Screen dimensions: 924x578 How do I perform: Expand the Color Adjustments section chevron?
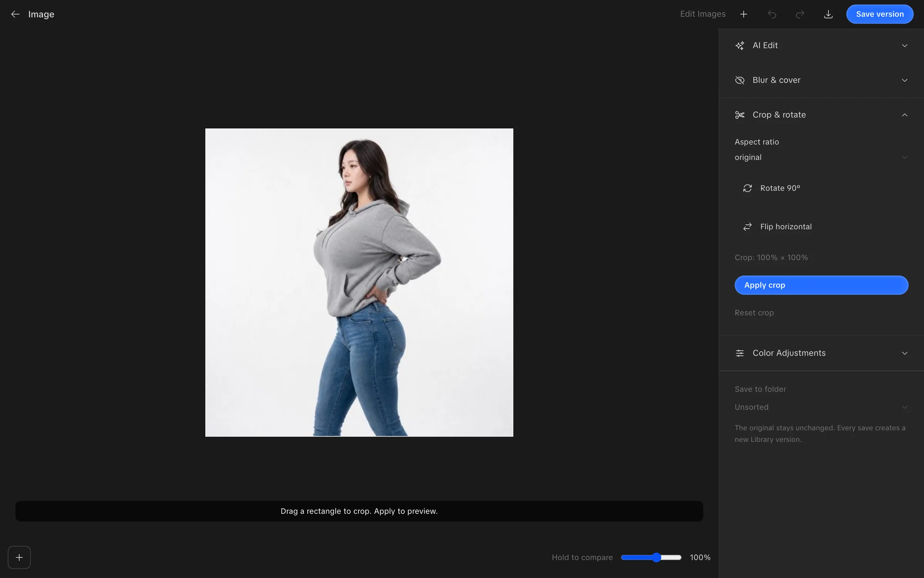point(904,353)
